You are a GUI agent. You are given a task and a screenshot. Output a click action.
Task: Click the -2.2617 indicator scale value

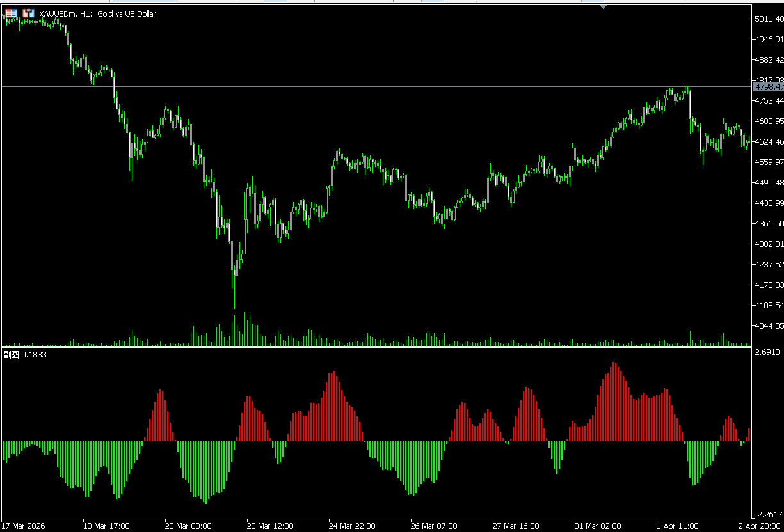767,514
